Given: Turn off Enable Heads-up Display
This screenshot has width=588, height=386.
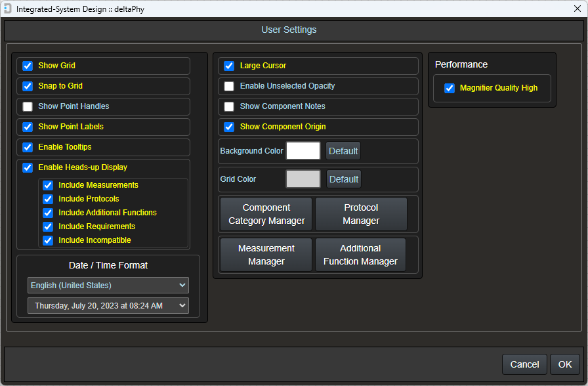Looking at the screenshot, I should [27, 167].
